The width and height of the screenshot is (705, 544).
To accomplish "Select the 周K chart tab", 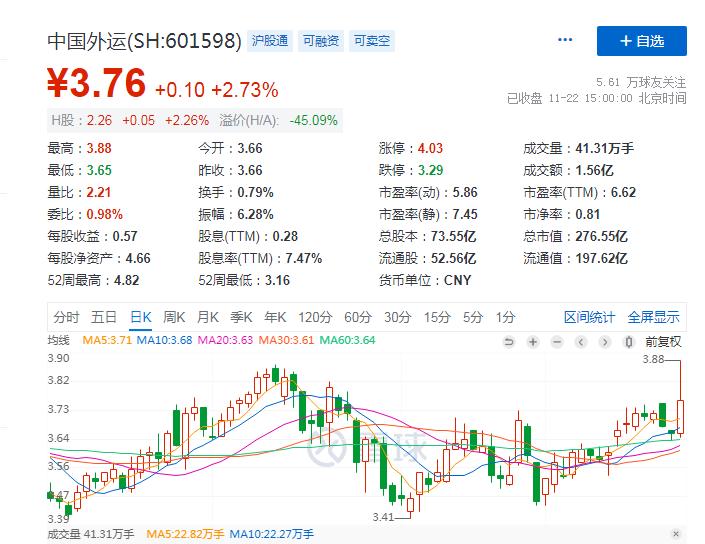I will (x=174, y=317).
